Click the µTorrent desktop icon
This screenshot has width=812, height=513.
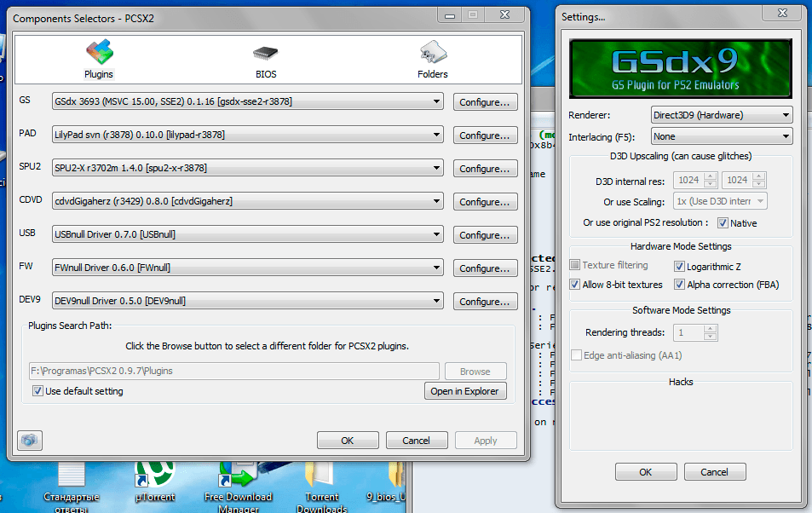click(155, 481)
